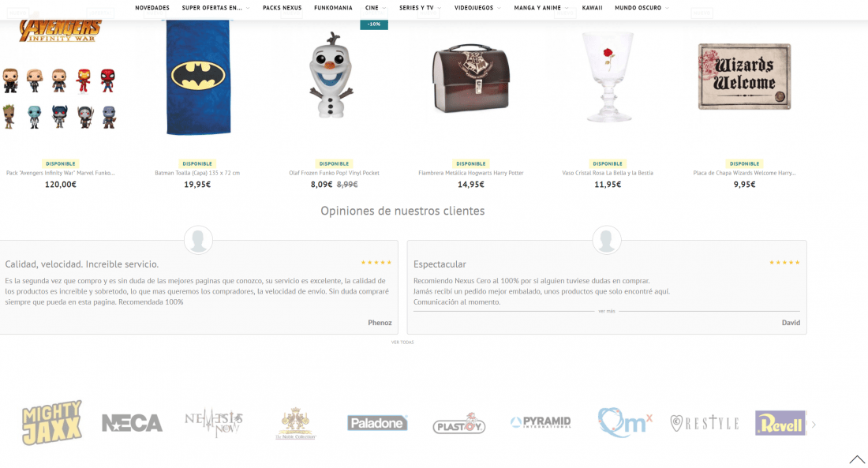This screenshot has height=468, width=868.
Task: Advance brand carousel with right chevron
Action: point(814,425)
